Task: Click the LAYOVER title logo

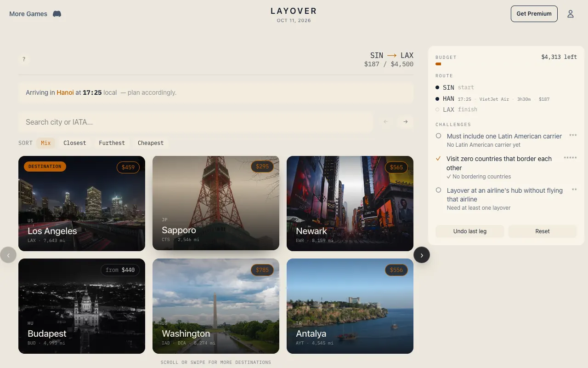Action: 294,11
